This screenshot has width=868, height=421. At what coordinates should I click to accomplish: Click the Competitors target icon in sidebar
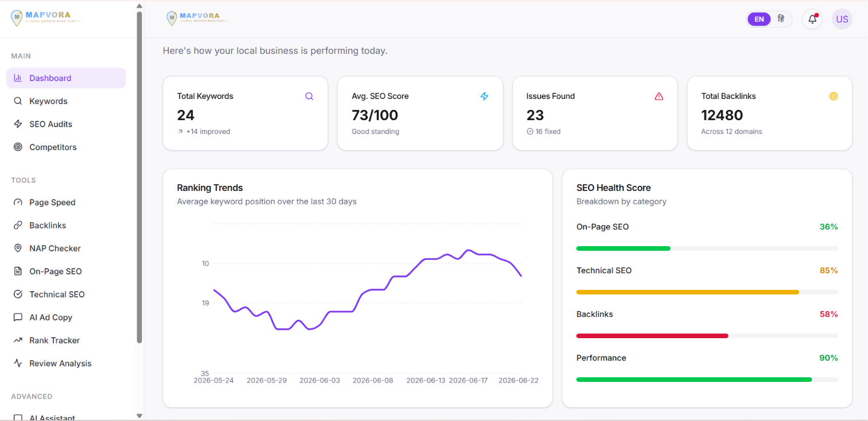[x=18, y=147]
